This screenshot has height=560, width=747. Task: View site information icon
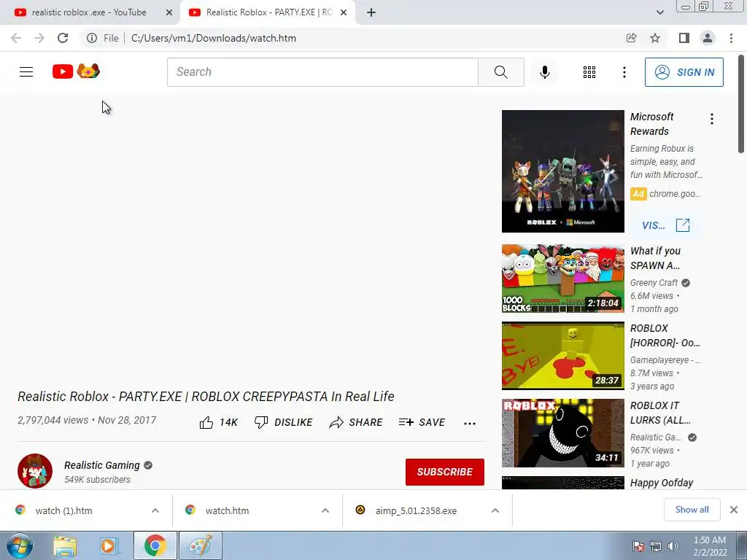(92, 38)
